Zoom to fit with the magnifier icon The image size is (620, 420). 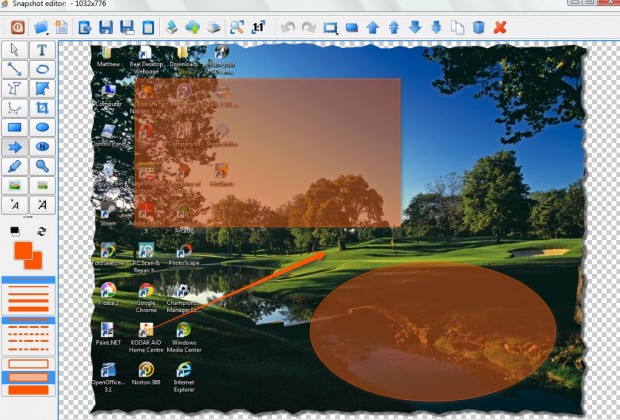point(237,27)
